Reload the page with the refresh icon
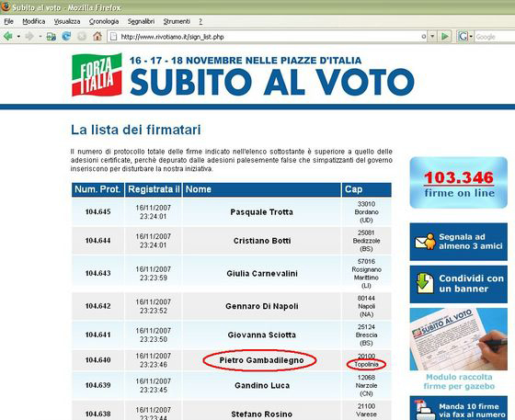 [66, 36]
